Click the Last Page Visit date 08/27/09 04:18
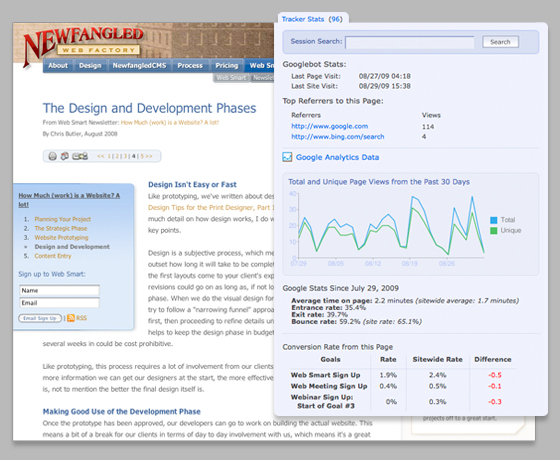This screenshot has width=560, height=460. tap(385, 76)
